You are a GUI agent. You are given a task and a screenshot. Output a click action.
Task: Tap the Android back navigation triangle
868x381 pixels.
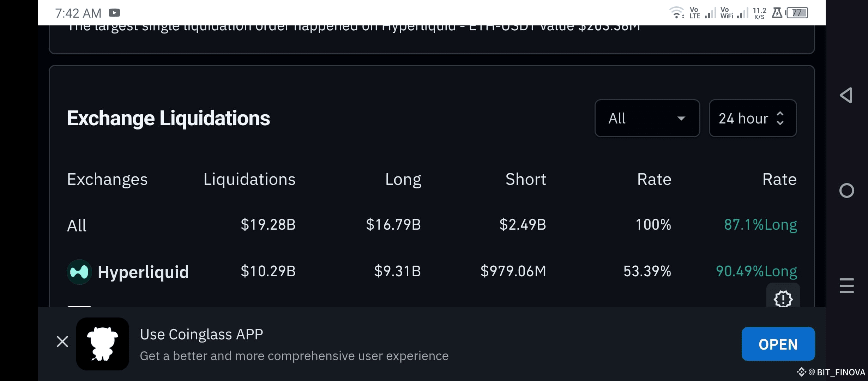(846, 95)
